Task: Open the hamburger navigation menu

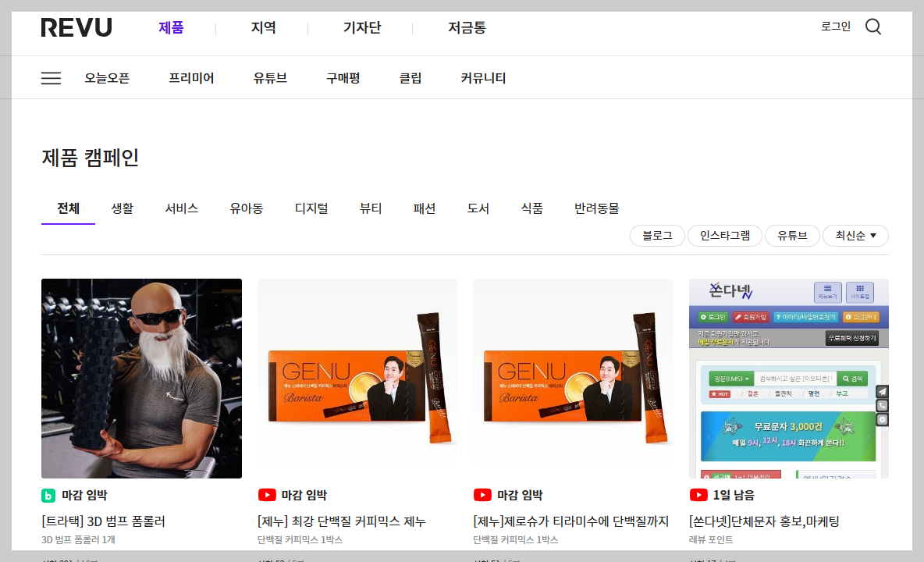Action: point(51,77)
